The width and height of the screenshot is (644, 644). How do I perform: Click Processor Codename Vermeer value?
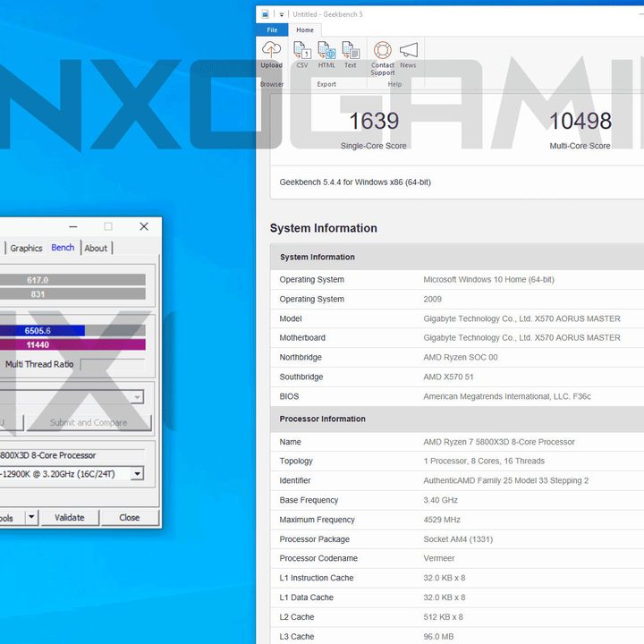tap(439, 558)
